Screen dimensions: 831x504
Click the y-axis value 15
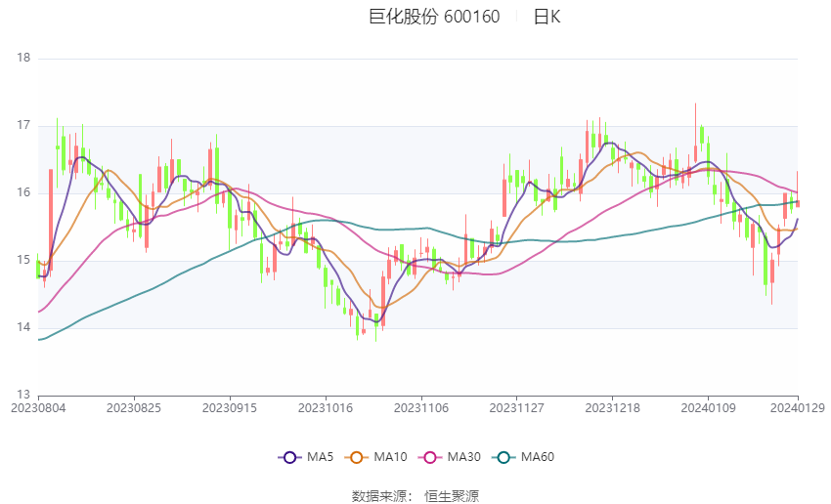pyautogui.click(x=23, y=260)
